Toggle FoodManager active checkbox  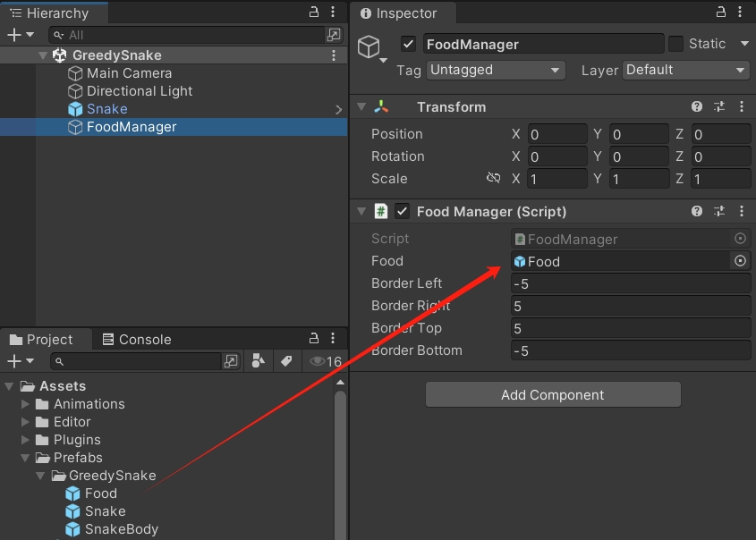pyautogui.click(x=408, y=45)
